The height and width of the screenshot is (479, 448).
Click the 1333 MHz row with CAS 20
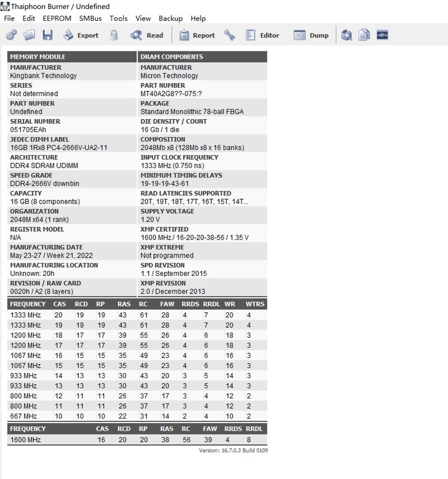(137, 315)
